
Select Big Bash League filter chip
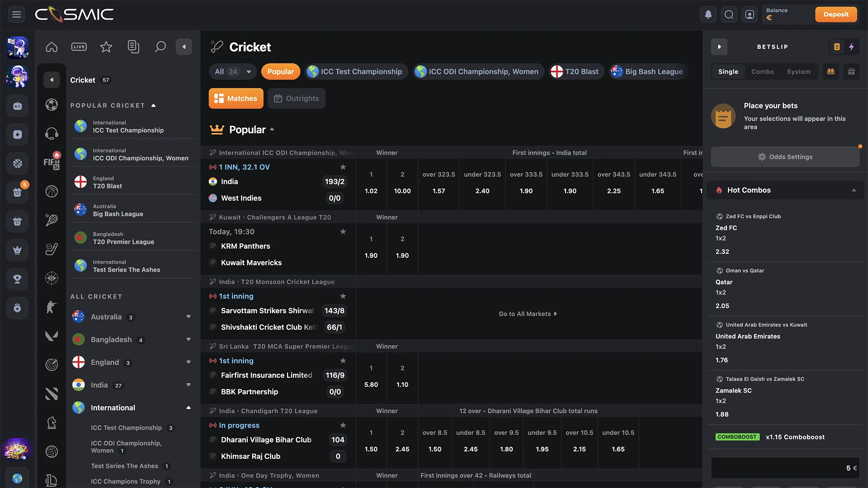pos(648,71)
